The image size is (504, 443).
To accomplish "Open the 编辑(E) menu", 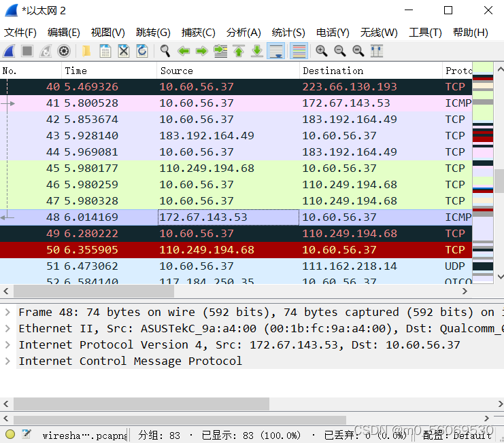I will click(64, 33).
